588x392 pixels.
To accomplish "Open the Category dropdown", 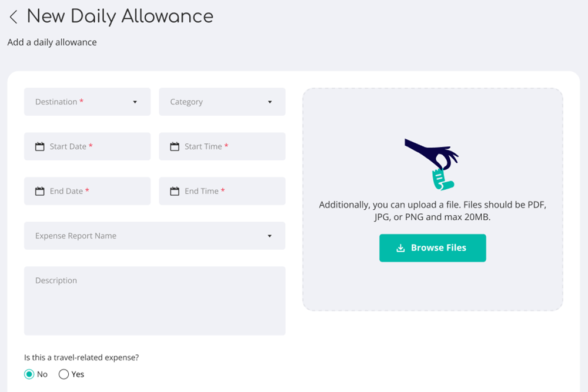I will click(222, 102).
